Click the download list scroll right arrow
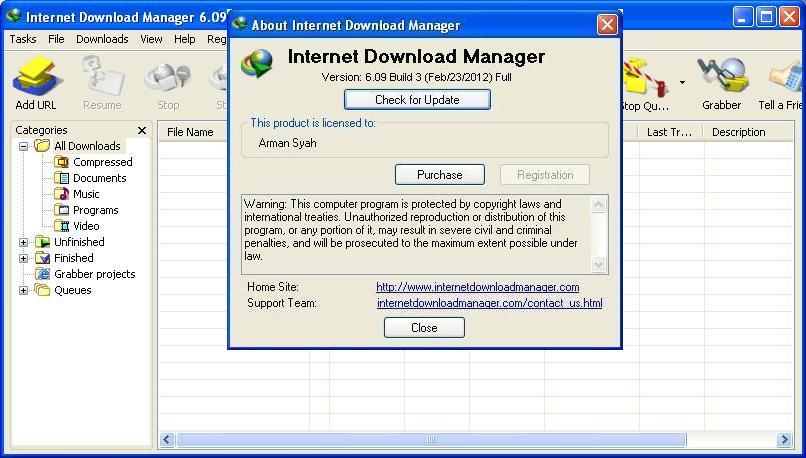Viewport: 806px width, 458px height. pyautogui.click(x=784, y=439)
